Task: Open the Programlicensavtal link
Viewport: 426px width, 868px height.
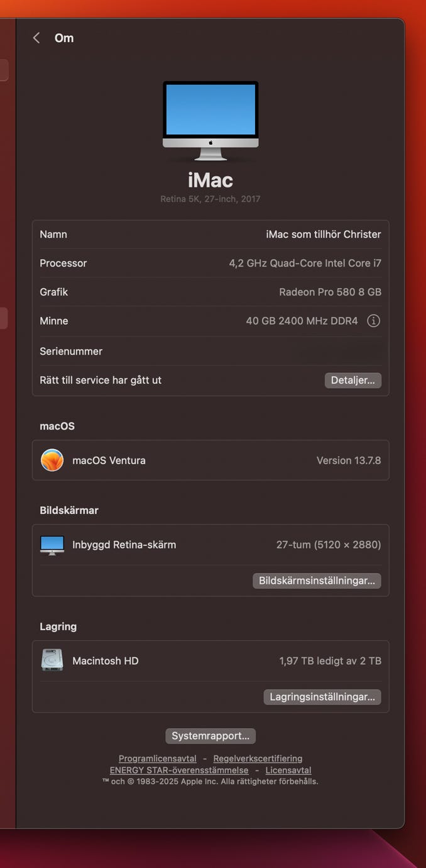Action: (x=158, y=759)
